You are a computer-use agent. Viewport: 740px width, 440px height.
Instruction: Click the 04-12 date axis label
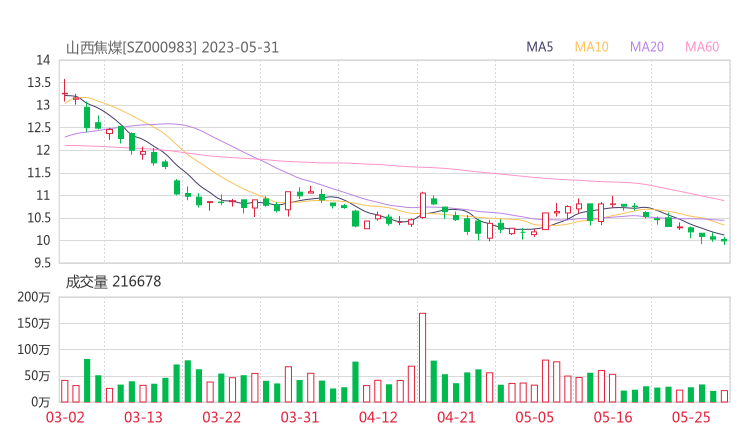pyautogui.click(x=378, y=417)
